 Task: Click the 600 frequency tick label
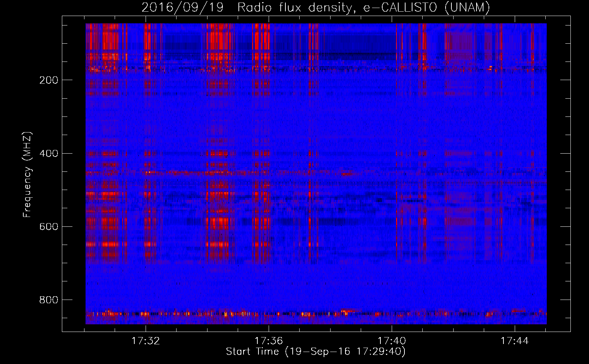pyautogui.click(x=49, y=226)
